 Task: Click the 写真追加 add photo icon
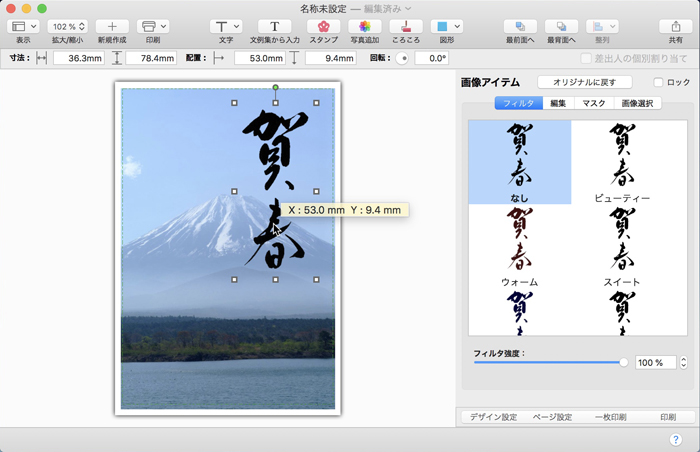pyautogui.click(x=364, y=26)
